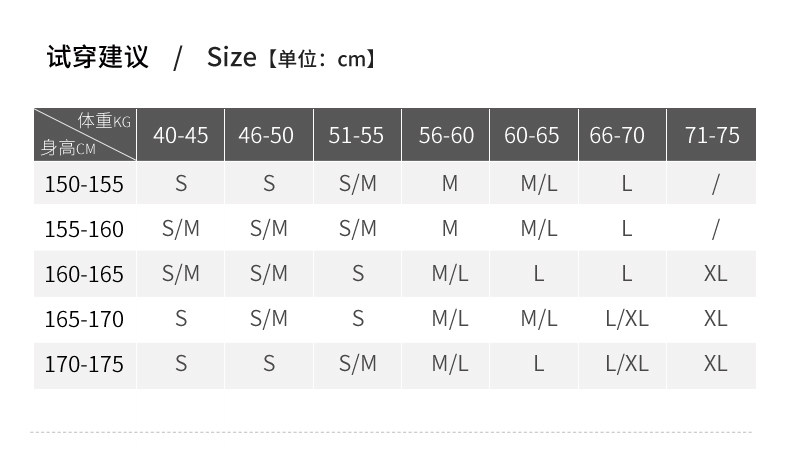Image resolution: width=790 pixels, height=475 pixels.
Task: Click the M cell in the 150-155 row
Action: (x=450, y=183)
